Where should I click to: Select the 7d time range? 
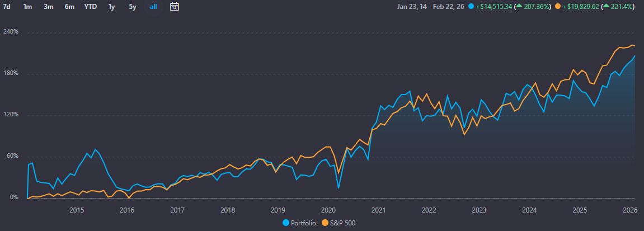7,7
